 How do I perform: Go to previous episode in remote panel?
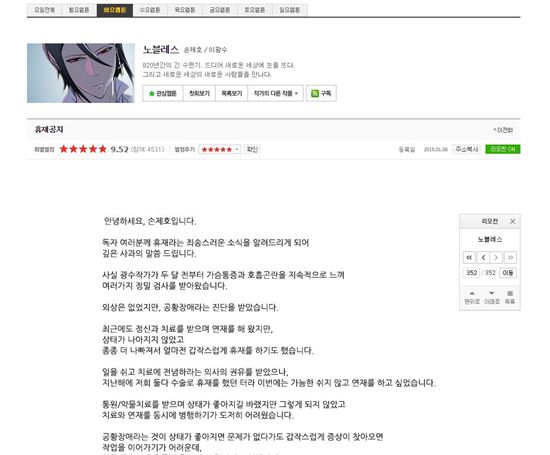[483, 257]
